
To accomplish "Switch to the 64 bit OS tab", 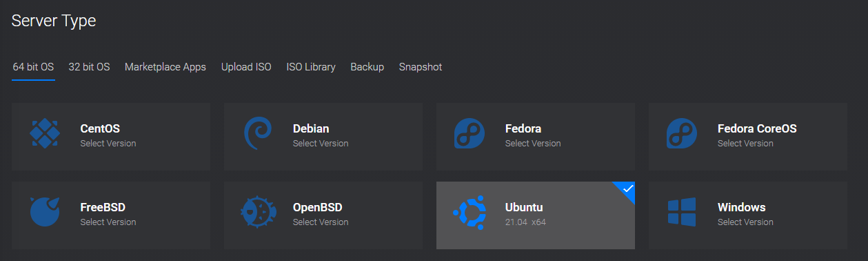I will coord(33,67).
